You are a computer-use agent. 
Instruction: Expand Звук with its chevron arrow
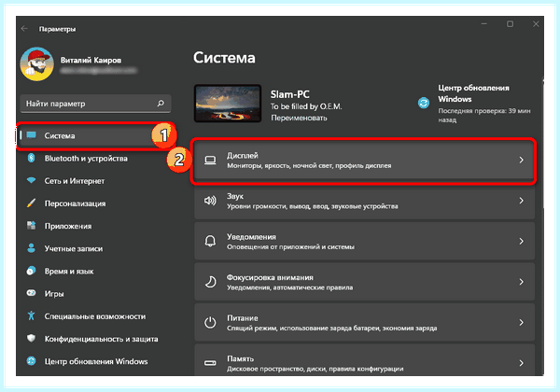[522, 201]
